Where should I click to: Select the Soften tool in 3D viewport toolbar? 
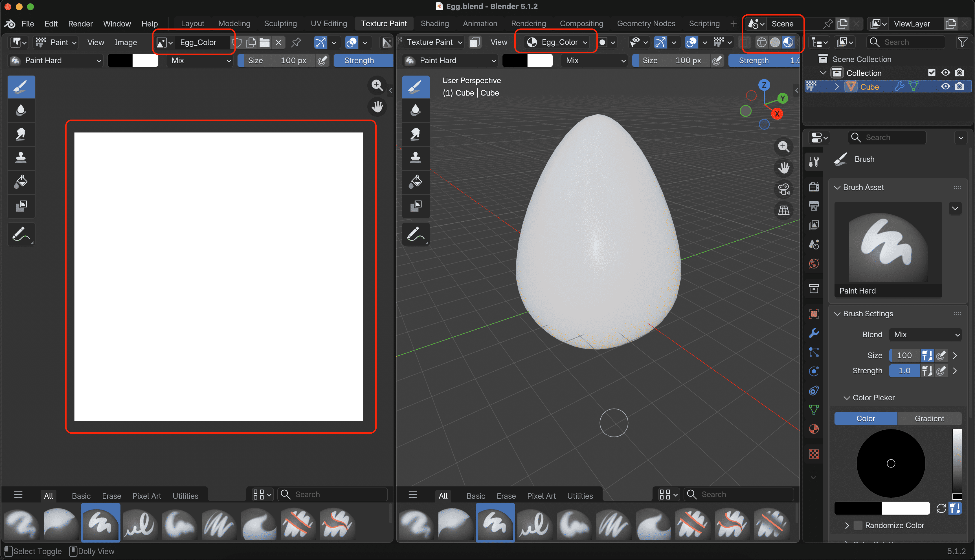pyautogui.click(x=416, y=110)
